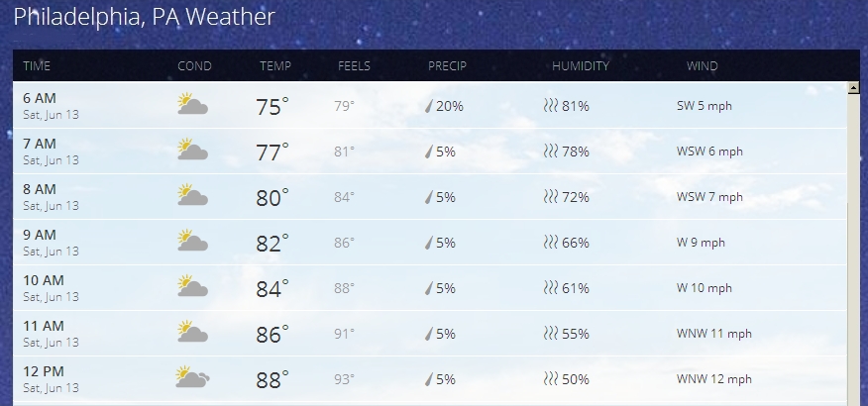Click the PRECIP column header
This screenshot has width=868, height=406.
[447, 66]
